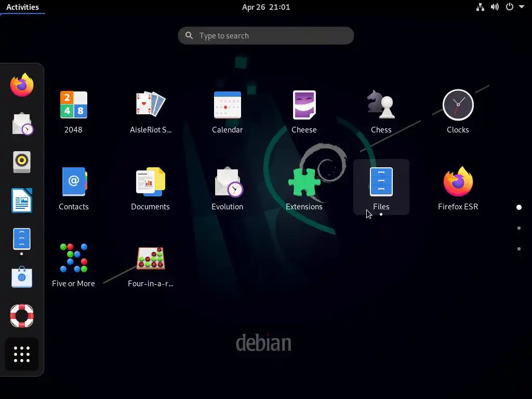Image resolution: width=532 pixels, height=399 pixels.
Task: Select the first app page dot
Action: coord(519,207)
